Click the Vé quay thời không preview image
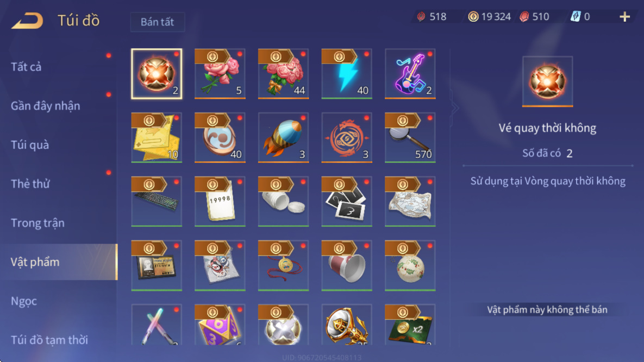644x362 pixels. 547,81
